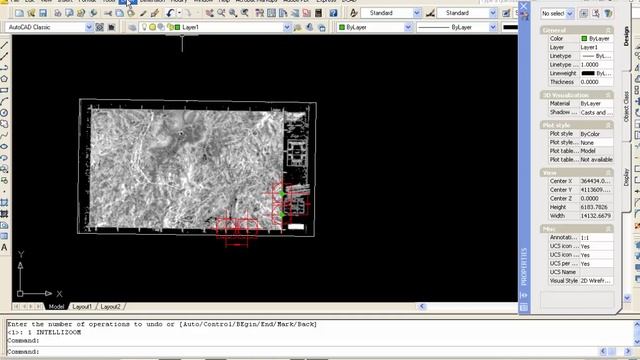This screenshot has width=640, height=360.
Task: Click the Select Objects icon in Properties
Action: (596, 13)
